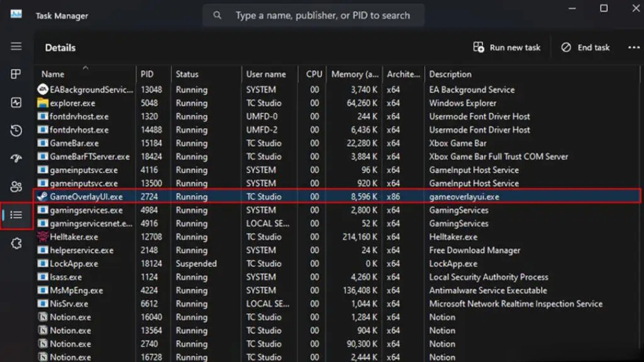644x362 pixels.
Task: Select the Details list icon
Action: pyautogui.click(x=16, y=215)
